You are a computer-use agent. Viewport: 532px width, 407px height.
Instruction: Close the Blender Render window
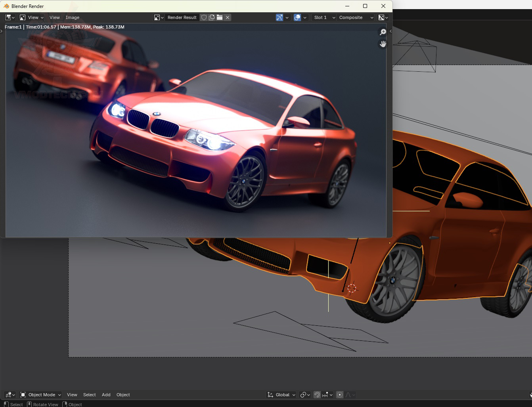coord(383,6)
